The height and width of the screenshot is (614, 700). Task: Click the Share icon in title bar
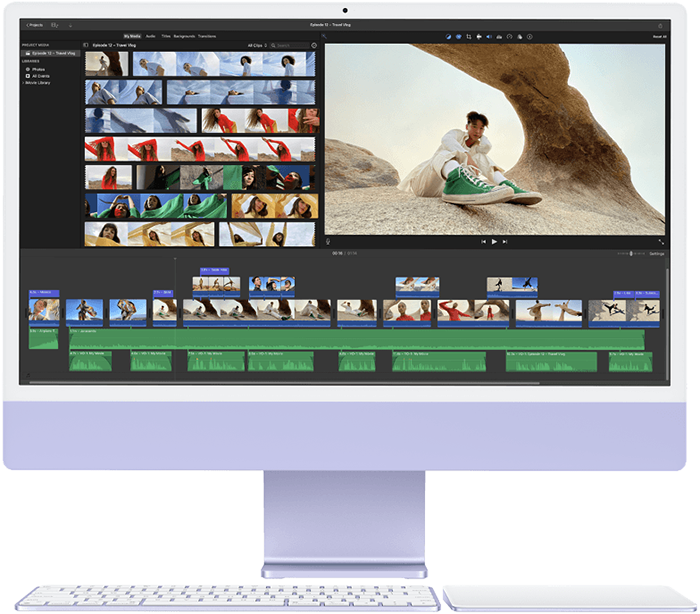pyautogui.click(x=660, y=25)
